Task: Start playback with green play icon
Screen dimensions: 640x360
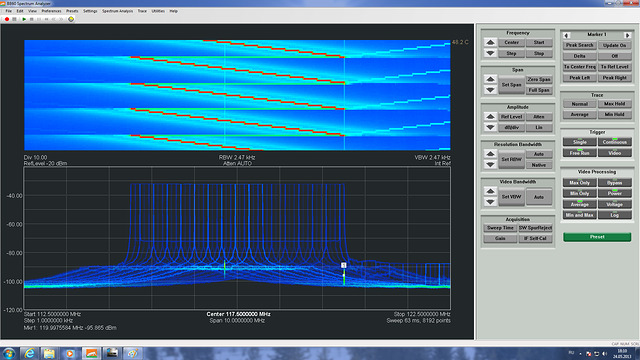Action: click(24, 19)
